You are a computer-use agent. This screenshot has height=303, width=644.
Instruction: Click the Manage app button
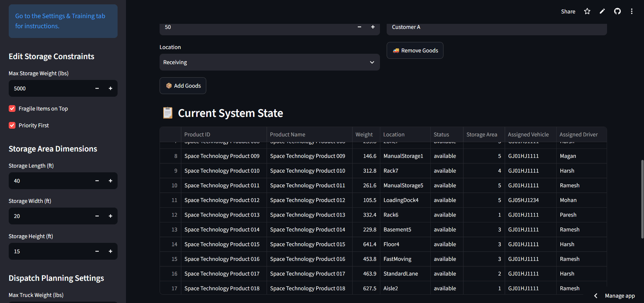pos(620,296)
